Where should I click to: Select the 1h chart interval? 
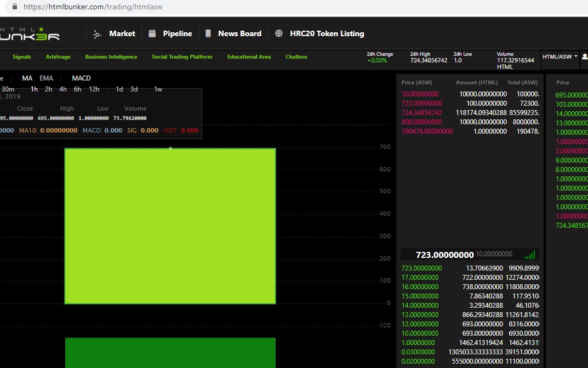[34, 89]
